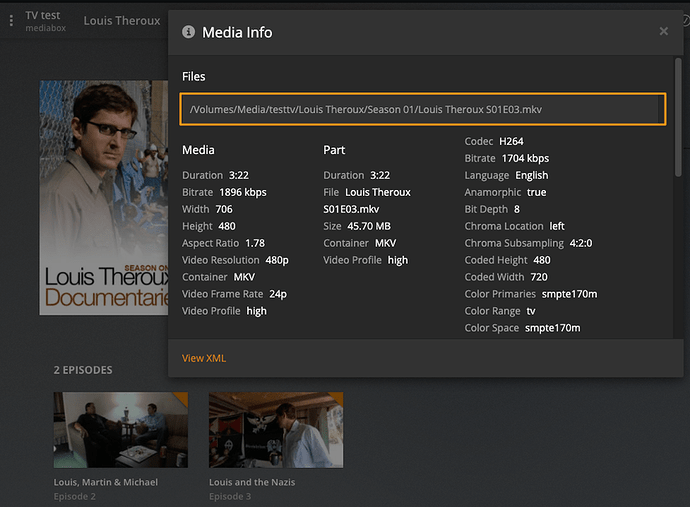Image resolution: width=690 pixels, height=507 pixels.
Task: Open the Louis Theroux Documentaries poster
Action: [103, 198]
